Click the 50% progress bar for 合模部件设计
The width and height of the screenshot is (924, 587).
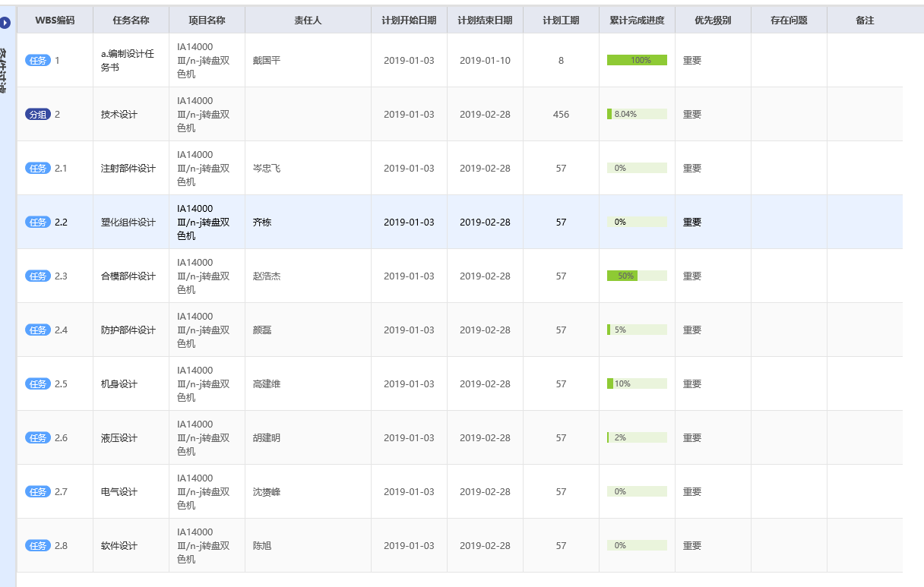pos(637,276)
